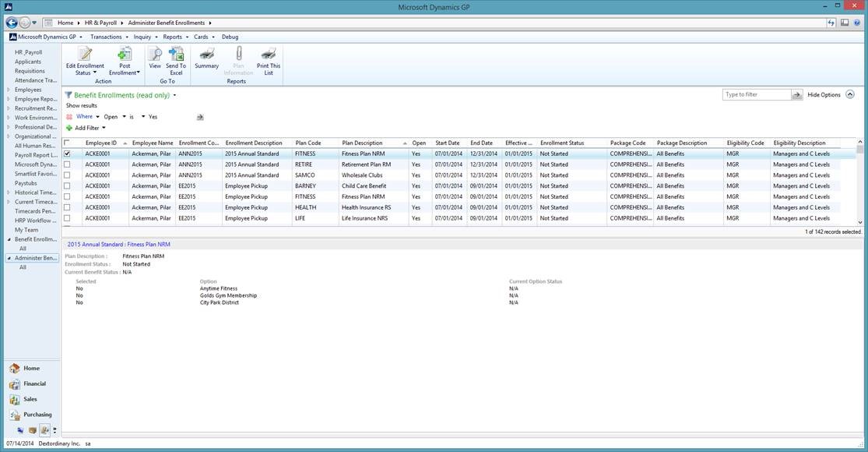Click the Send To Excel icon

pyautogui.click(x=176, y=54)
